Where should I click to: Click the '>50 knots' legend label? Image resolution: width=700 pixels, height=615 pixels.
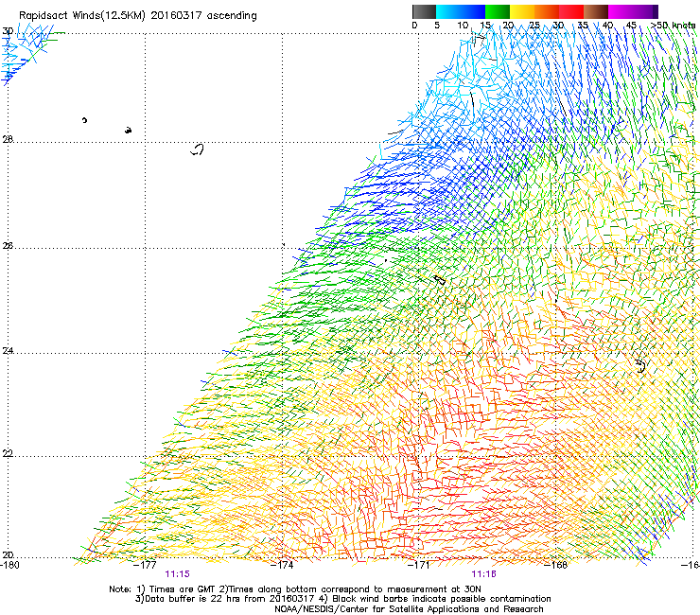[x=674, y=25]
